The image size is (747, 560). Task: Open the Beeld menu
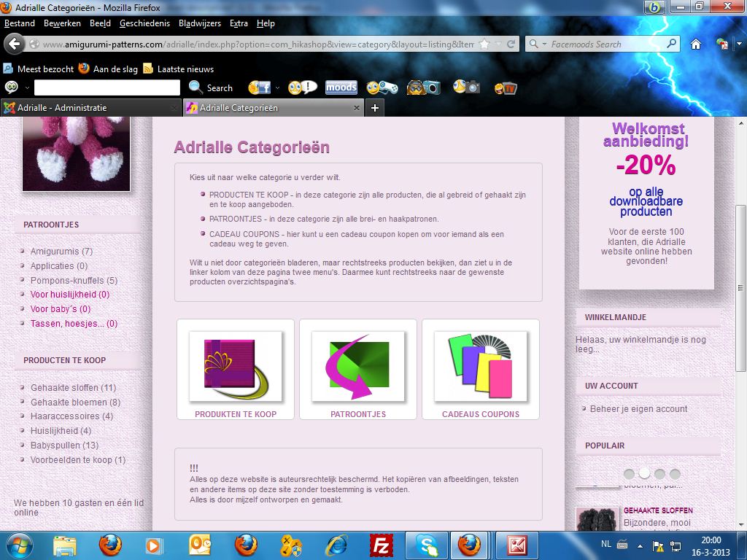pyautogui.click(x=100, y=23)
